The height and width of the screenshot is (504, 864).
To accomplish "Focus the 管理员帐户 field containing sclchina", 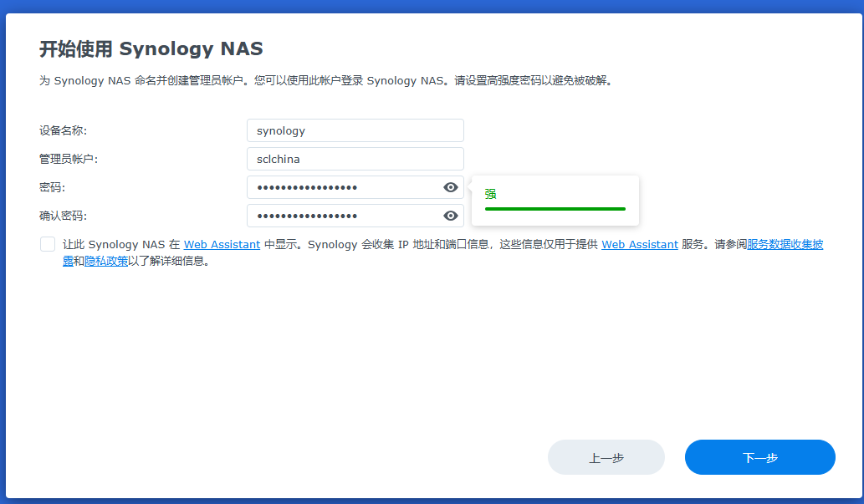I will [x=355, y=159].
